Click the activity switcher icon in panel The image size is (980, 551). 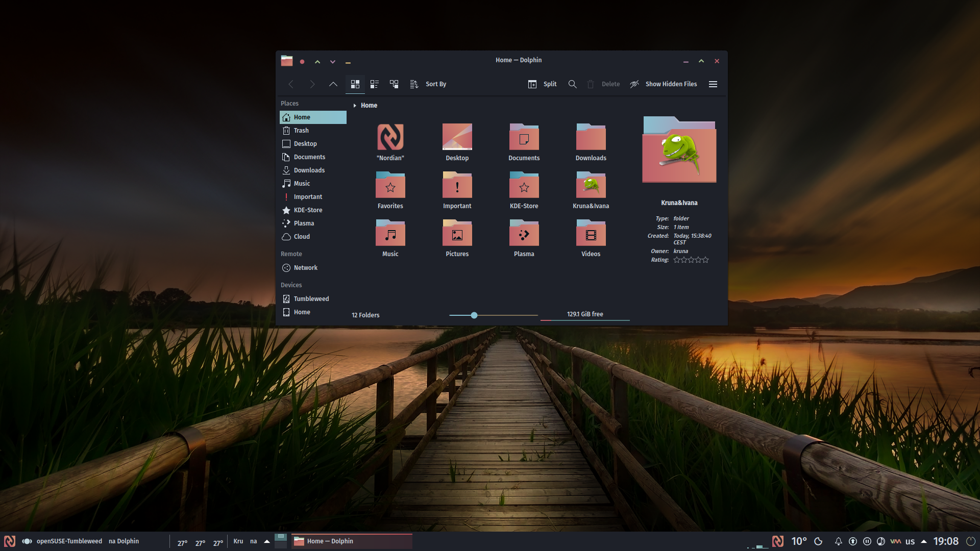[27, 541]
